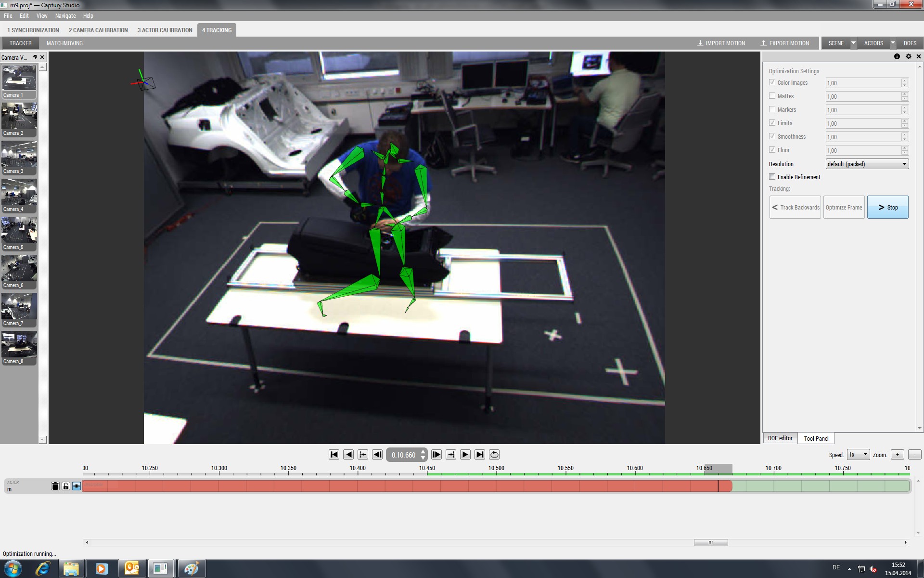Toggle actor track visibility with the eye icon
Image resolution: width=924 pixels, height=578 pixels.
point(76,486)
